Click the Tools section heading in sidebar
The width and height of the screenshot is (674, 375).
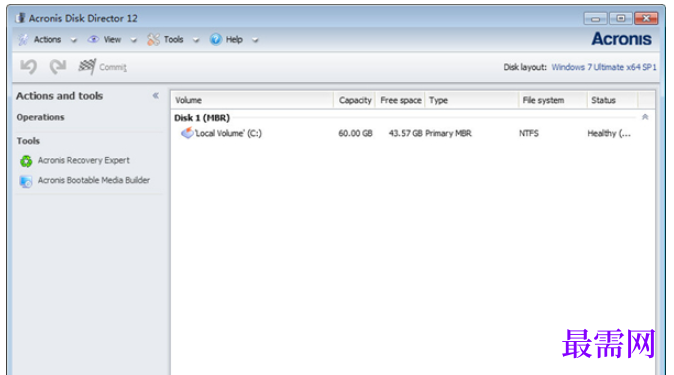(28, 141)
